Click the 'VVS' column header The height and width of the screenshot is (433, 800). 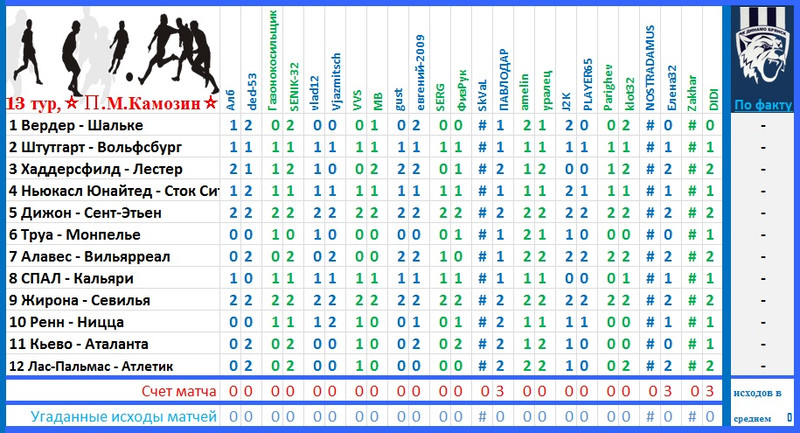click(x=356, y=100)
